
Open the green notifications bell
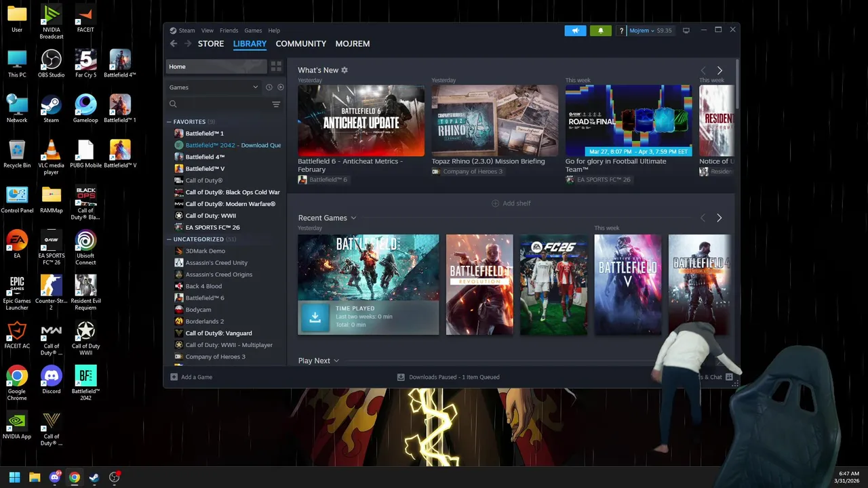pos(600,30)
